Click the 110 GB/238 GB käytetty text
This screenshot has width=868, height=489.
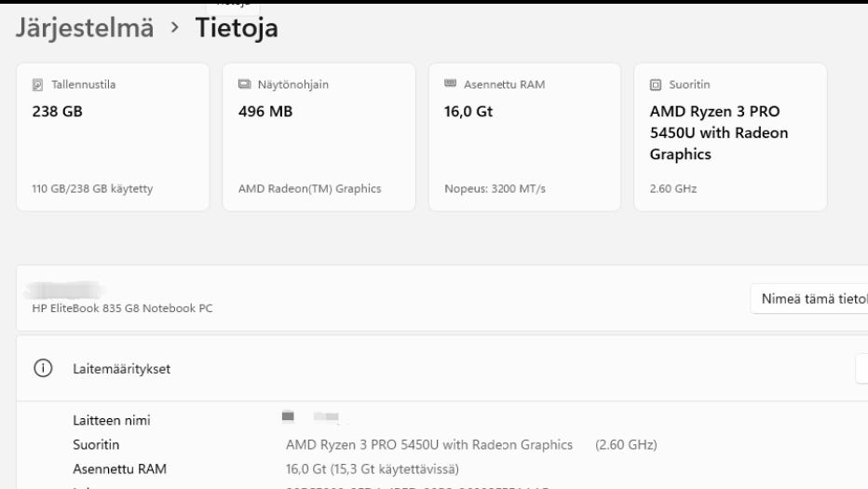click(92, 189)
